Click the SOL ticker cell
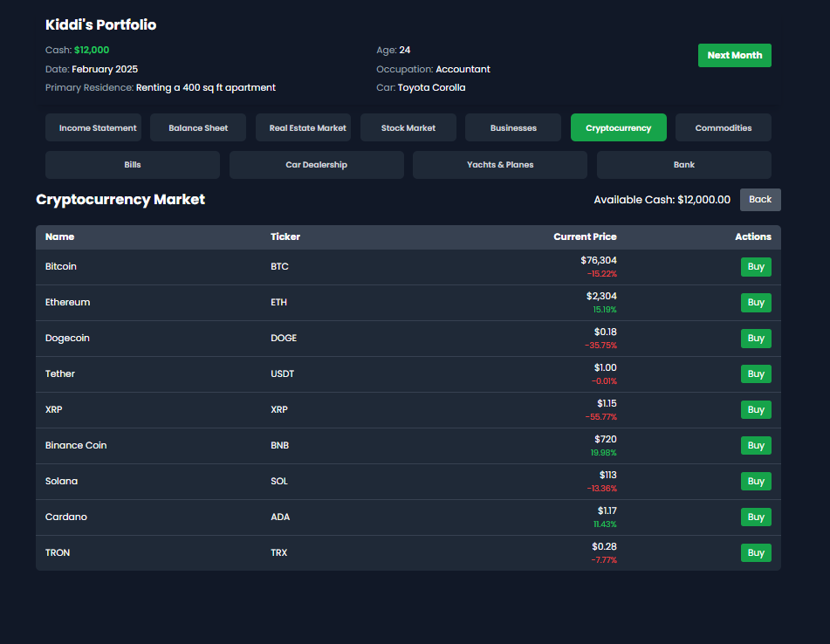830x644 pixels. click(279, 481)
